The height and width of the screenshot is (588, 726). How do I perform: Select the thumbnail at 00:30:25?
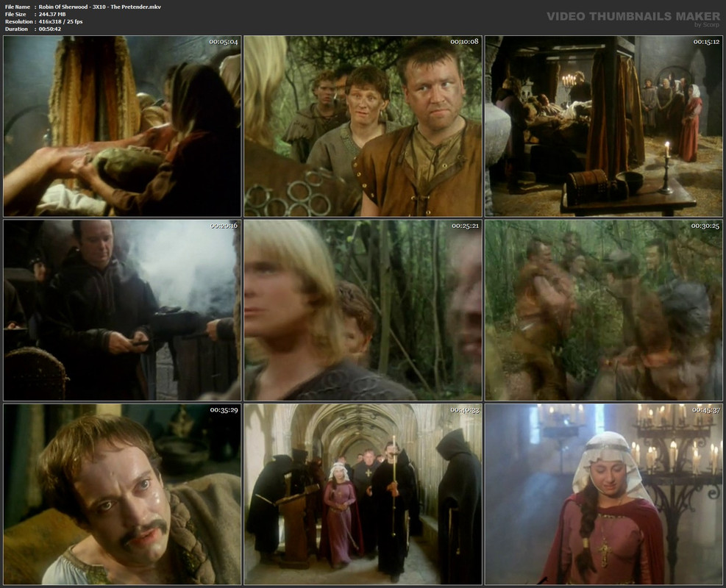(604, 310)
